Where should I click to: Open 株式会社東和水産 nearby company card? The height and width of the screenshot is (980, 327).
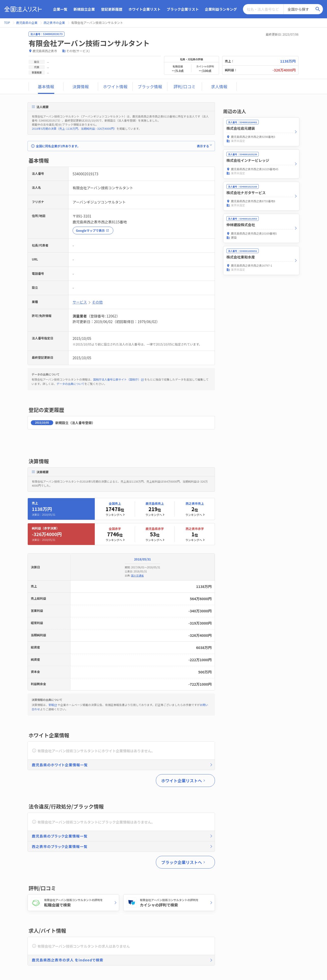(261, 261)
